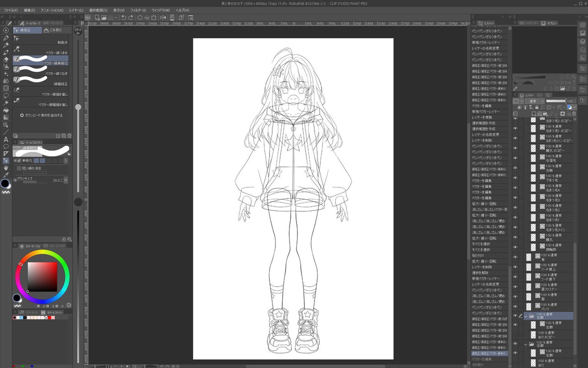This screenshot has width=588, height=368.
Task: Toggle the 短い線の消去 checkbox
Action: coord(19,168)
